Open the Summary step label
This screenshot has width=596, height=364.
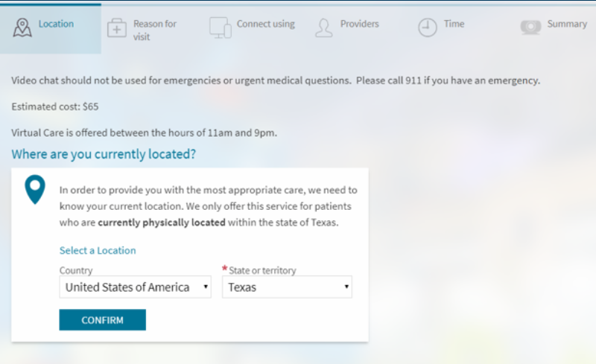pyautogui.click(x=567, y=24)
